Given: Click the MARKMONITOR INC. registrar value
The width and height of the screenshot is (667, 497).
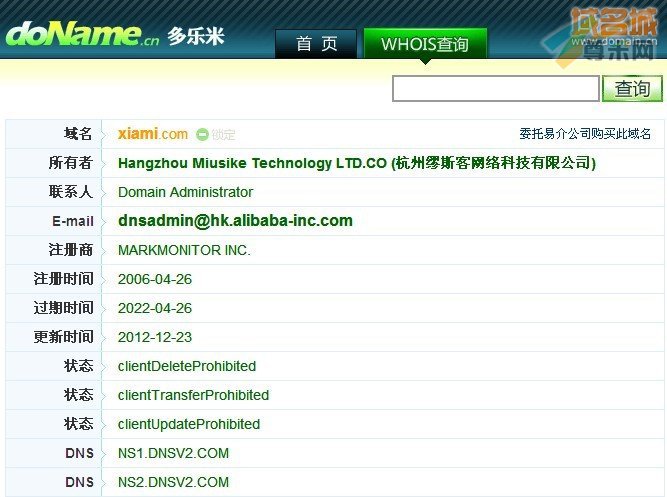Looking at the screenshot, I should pyautogui.click(x=184, y=250).
